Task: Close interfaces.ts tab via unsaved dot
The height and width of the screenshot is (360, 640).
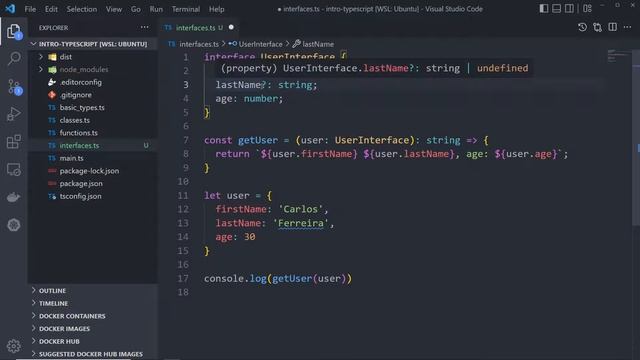Action: 231,27
